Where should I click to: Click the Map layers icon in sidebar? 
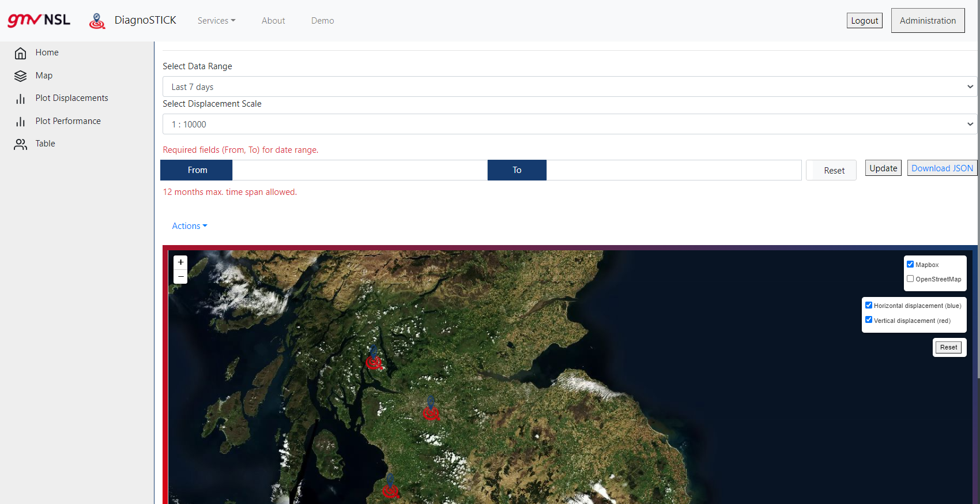pyautogui.click(x=20, y=76)
